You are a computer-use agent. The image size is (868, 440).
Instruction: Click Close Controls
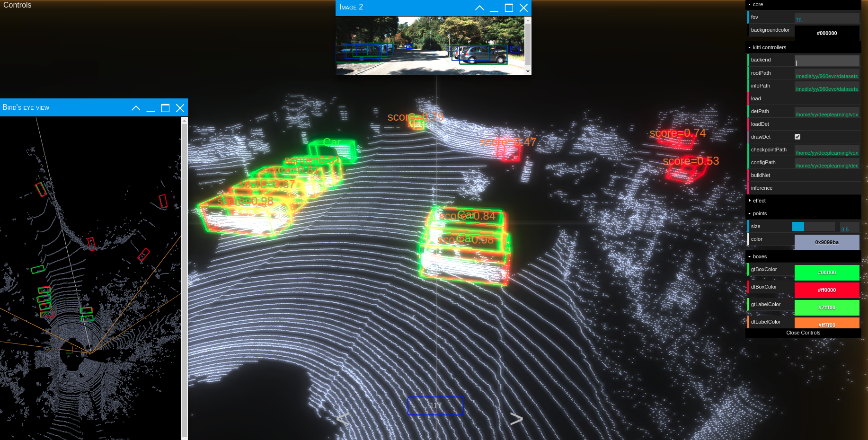coord(803,333)
